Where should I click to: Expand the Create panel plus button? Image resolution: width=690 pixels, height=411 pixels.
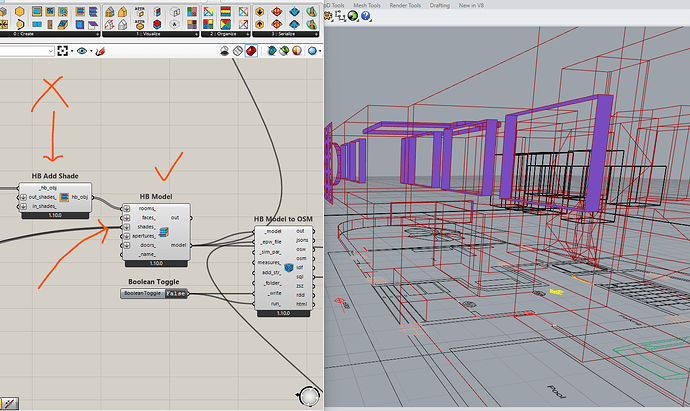[97, 34]
